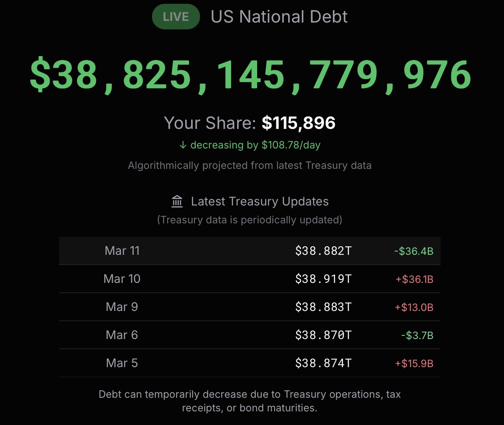Click the decreasing by $108.78/day text
504x425 pixels.
[255, 145]
